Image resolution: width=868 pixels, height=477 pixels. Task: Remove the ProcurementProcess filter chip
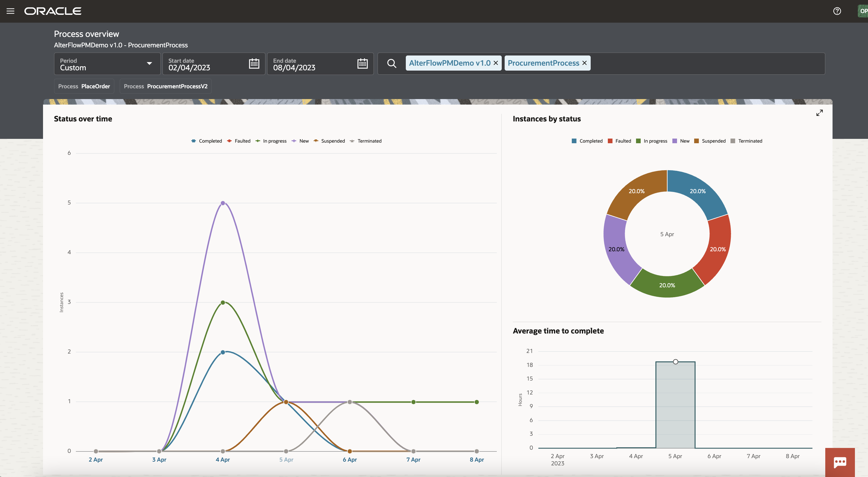584,63
